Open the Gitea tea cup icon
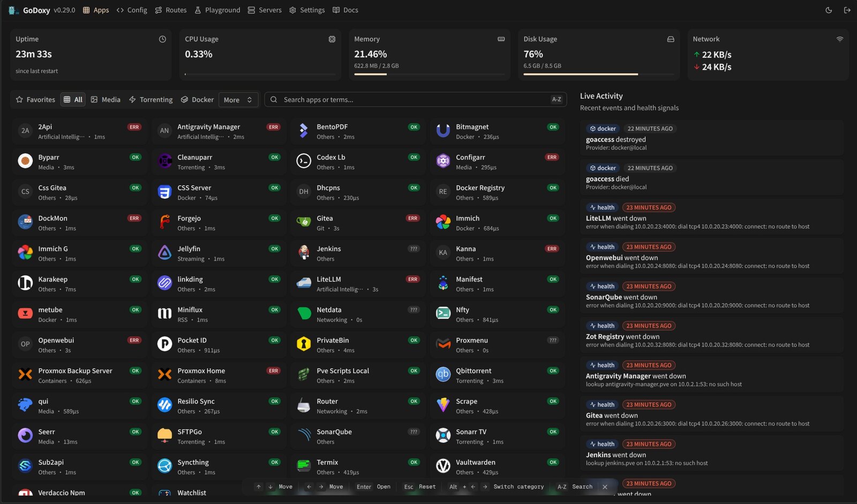This screenshot has height=504, width=857. coord(304,222)
